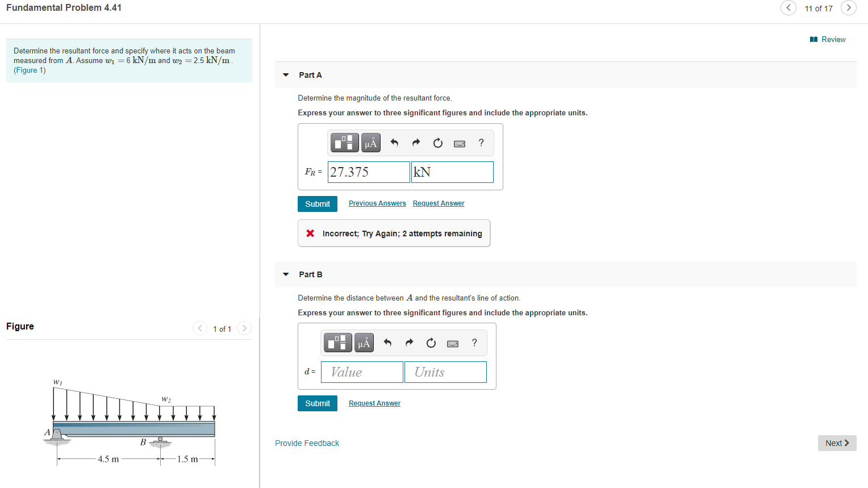The width and height of the screenshot is (868, 488).
Task: Open the Review link
Action: [x=828, y=39]
